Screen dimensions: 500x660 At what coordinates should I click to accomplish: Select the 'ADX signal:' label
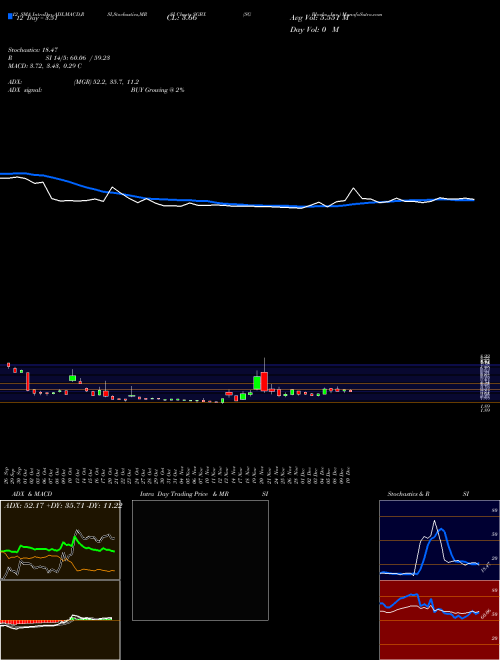tap(24, 90)
